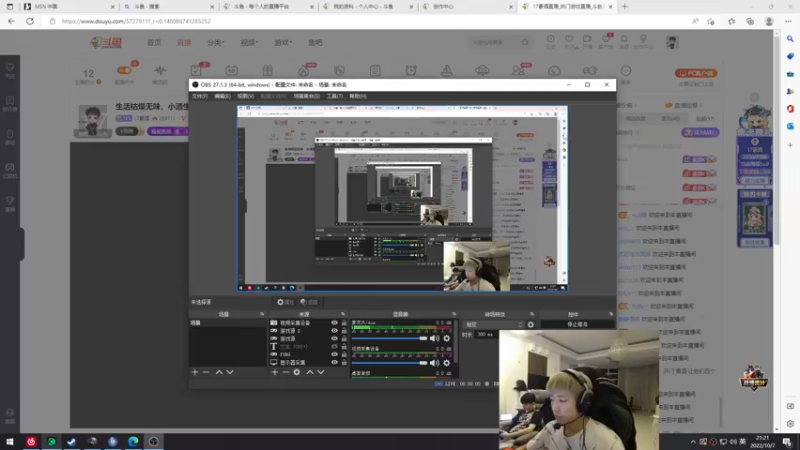Show the hidden text (GDI+) source
This screenshot has width=800, height=450.
(x=334, y=346)
